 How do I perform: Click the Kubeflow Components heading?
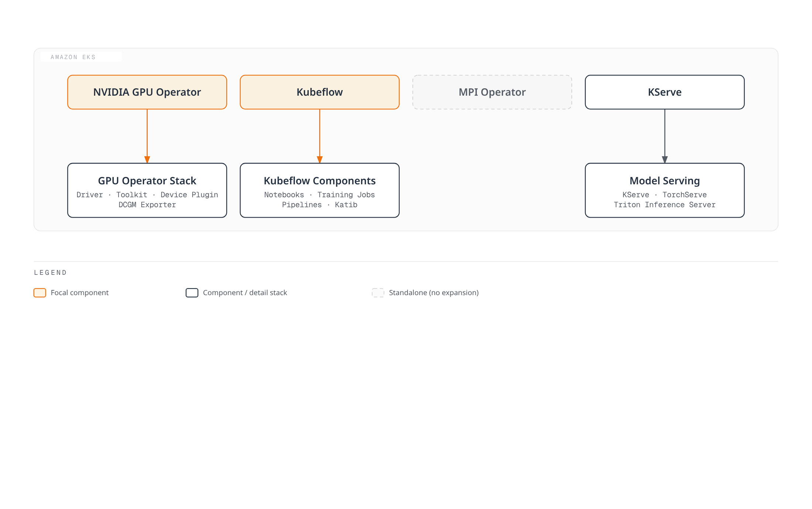(320, 181)
